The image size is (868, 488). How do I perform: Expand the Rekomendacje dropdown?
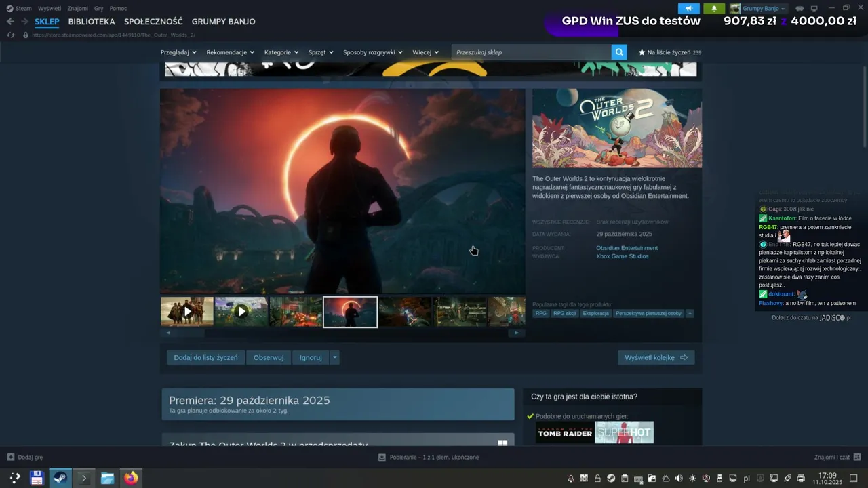point(231,52)
